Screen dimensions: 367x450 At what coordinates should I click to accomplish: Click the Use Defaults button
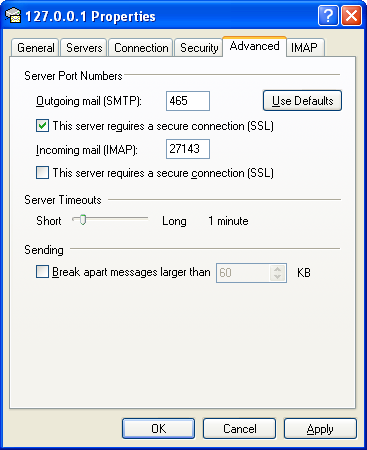(302, 101)
